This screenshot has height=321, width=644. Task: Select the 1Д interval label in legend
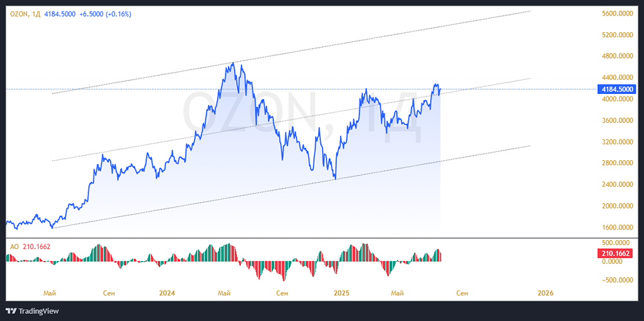click(35, 14)
